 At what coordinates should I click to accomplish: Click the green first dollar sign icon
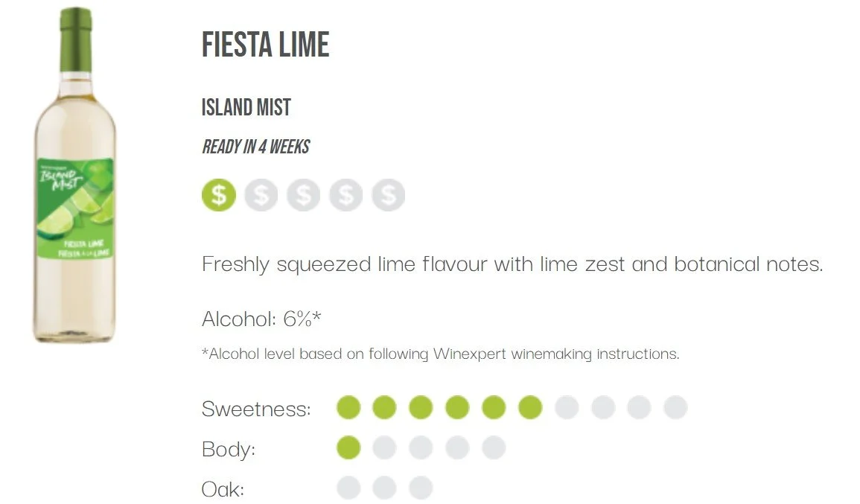pos(219,195)
